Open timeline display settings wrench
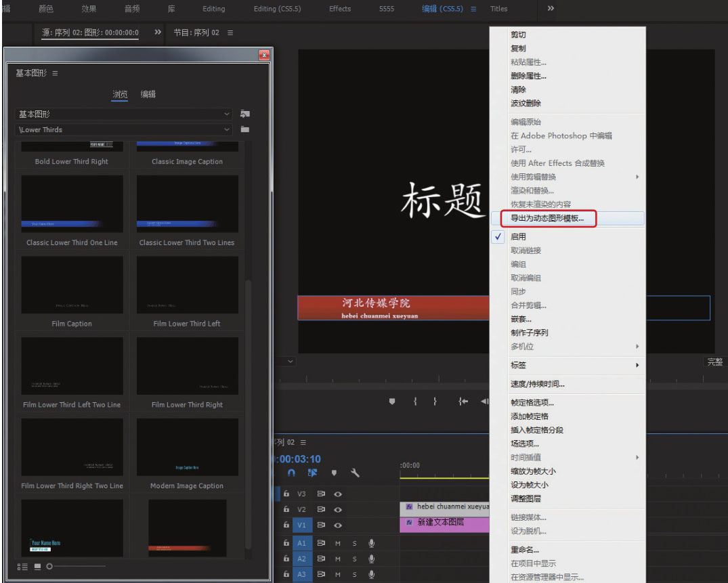This screenshot has height=583, width=728. point(354,473)
